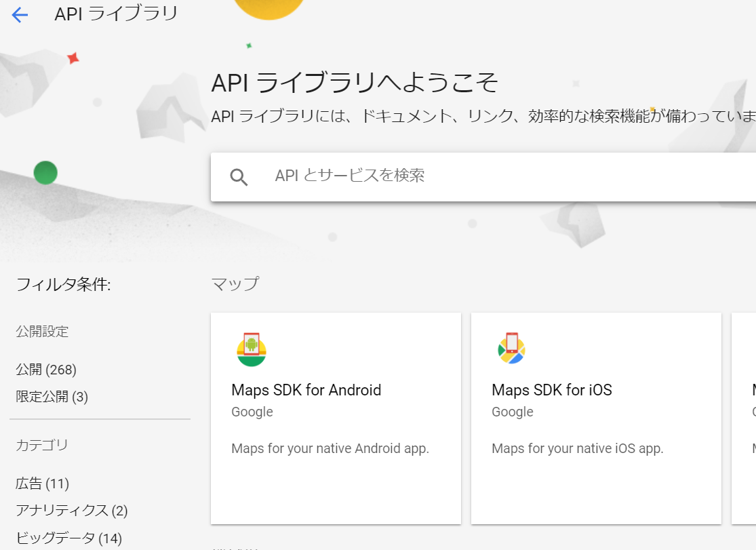The image size is (756, 550).
Task: Click the Maps SDK for iOS icon
Action: click(511, 349)
